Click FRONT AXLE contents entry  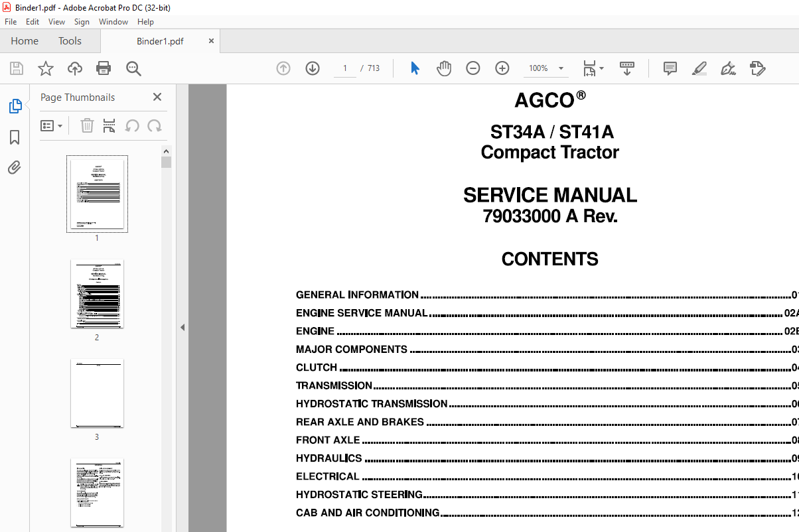(328, 440)
